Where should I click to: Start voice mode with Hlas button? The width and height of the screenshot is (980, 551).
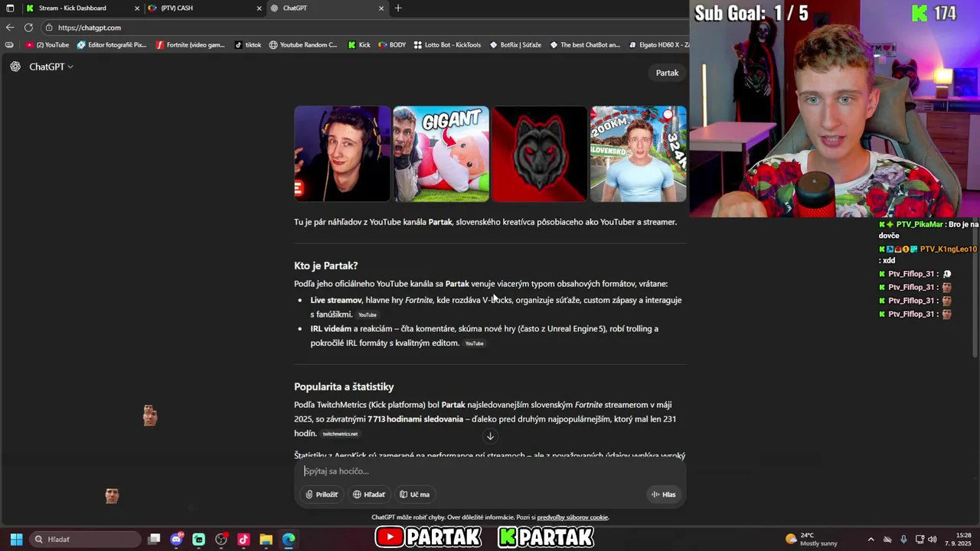pos(663,494)
